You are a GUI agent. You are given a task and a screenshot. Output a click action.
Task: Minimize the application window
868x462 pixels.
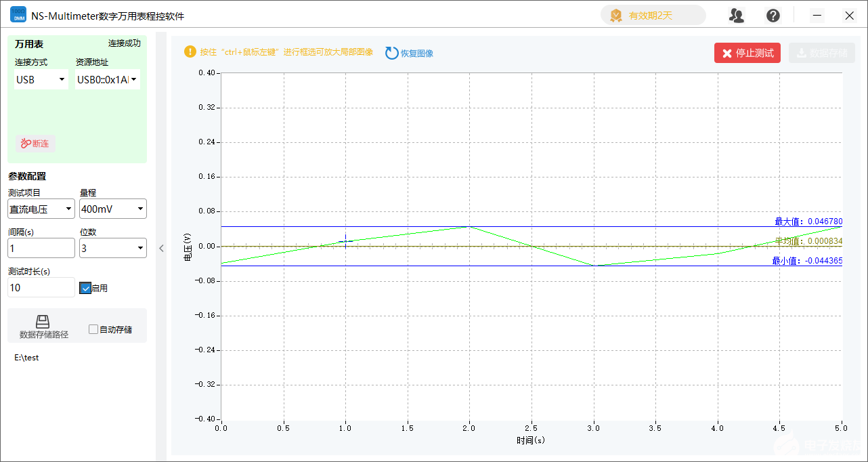click(817, 16)
